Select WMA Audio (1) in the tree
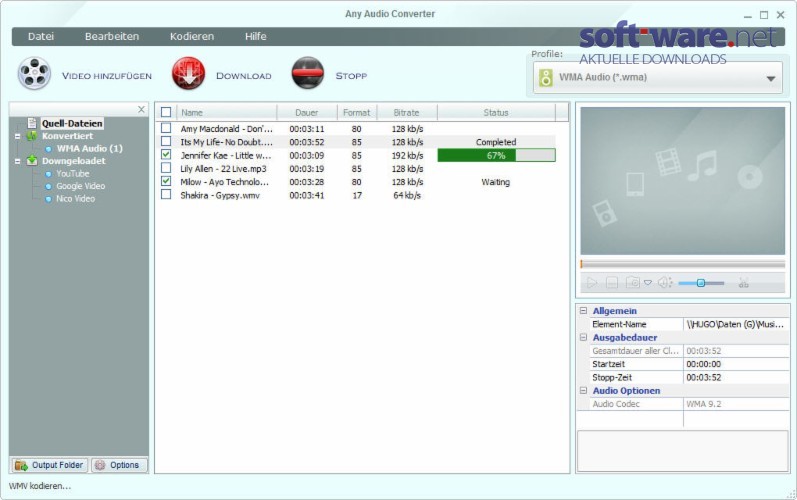Viewport: 797px width, 500px height. coord(89,149)
